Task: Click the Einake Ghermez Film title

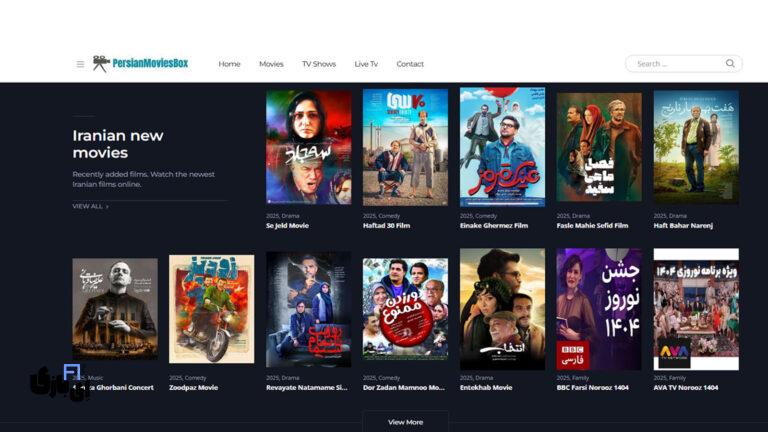Action: click(494, 226)
